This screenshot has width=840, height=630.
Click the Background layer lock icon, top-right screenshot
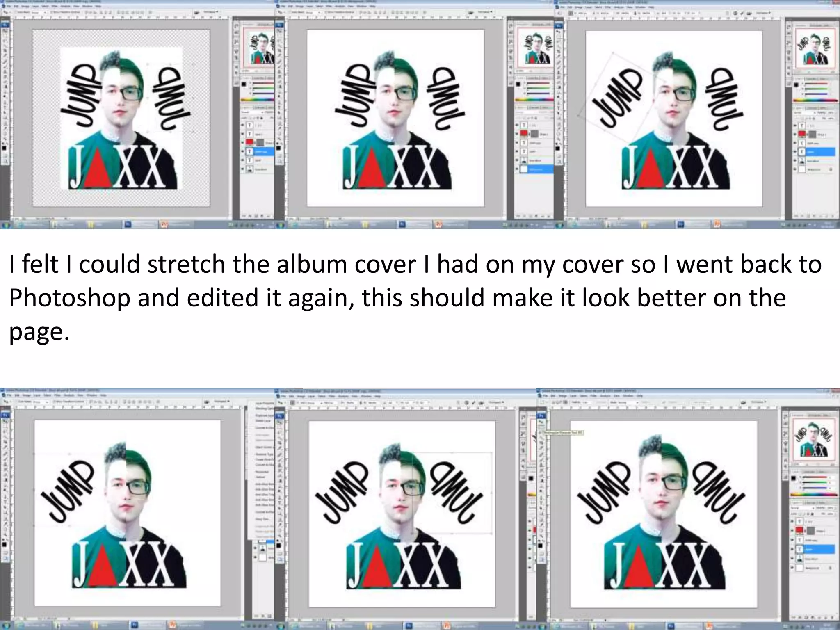click(x=831, y=169)
